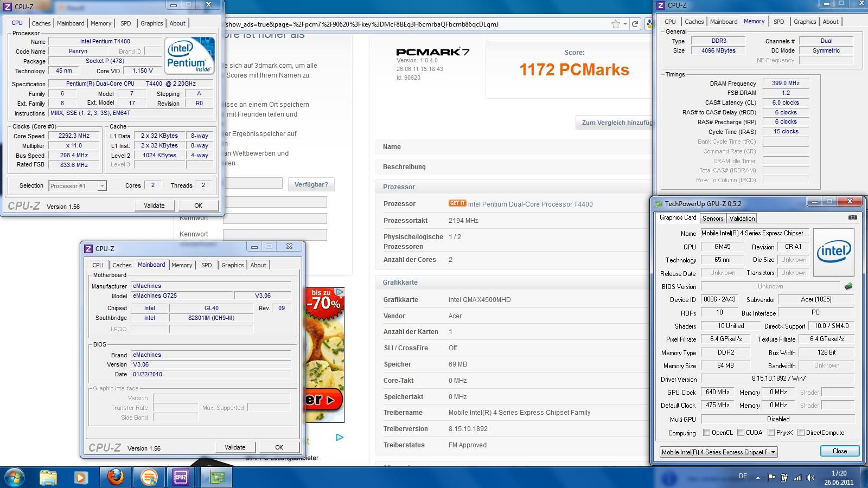This screenshot has width=868, height=488.
Task: Click the Show Desktop strip on the taskbar
Action: [x=864, y=478]
